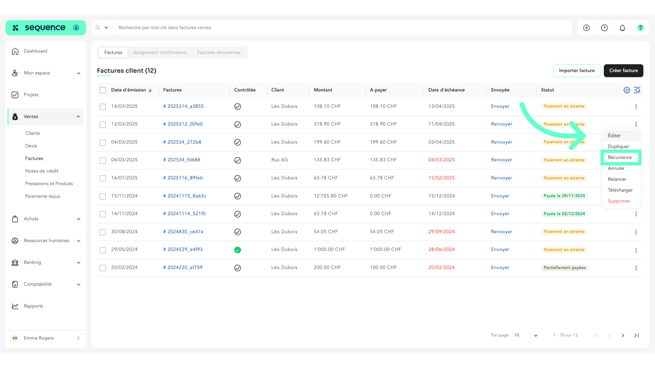This screenshot has width=655, height=368.
Task: Open the per page count dropdown
Action: coord(526,335)
